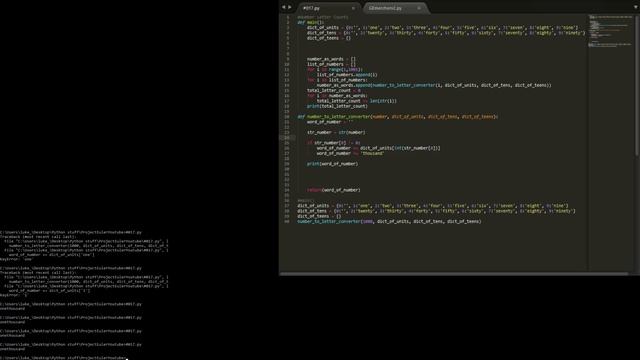The width and height of the screenshot is (640, 360).
Task: Click the 'print(total_letter_count)' line
Action: [337, 106]
